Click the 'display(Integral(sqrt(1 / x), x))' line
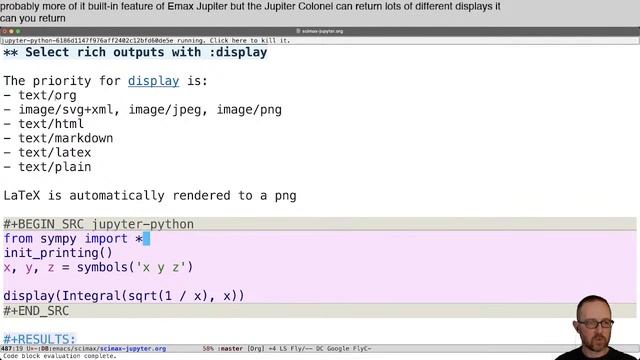 (124, 296)
